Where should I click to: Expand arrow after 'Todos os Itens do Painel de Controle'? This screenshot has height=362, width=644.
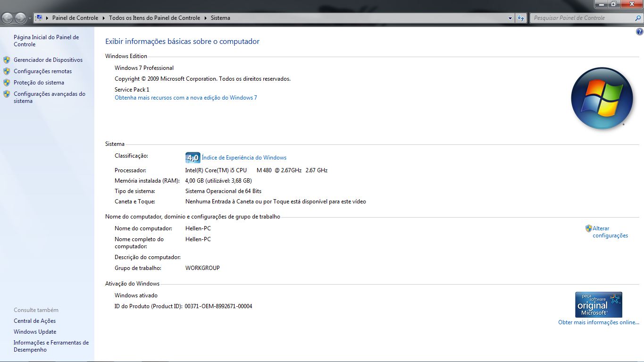point(205,18)
